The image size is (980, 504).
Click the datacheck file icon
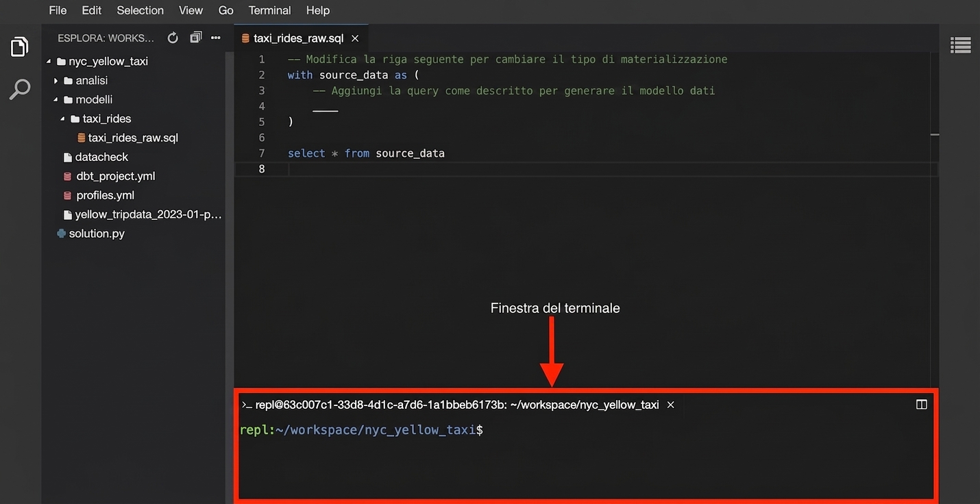tap(67, 157)
